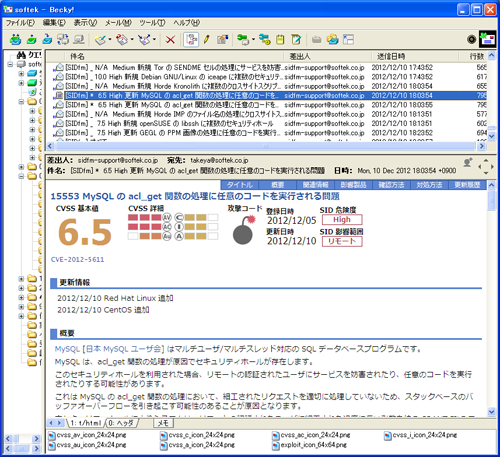The image size is (500, 457).
Task: Open attachment cvss_av_icon_24x24.png
Action: pyautogui.click(x=87, y=435)
